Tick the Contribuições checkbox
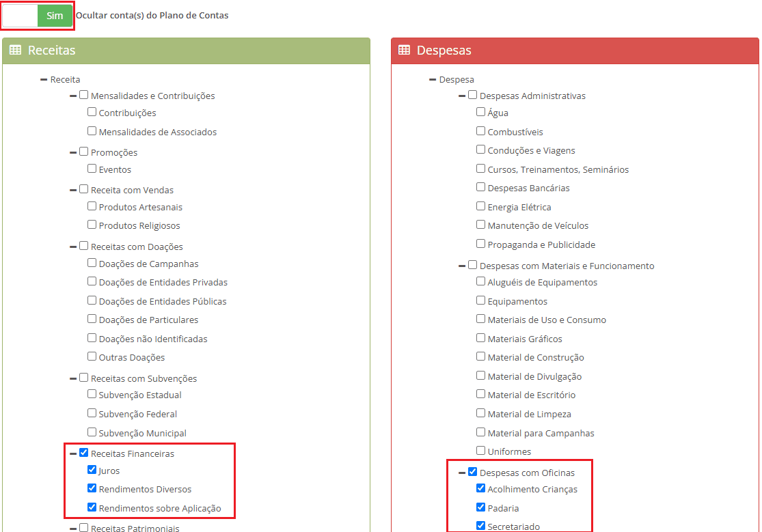Screen dimensions: 762x532 pyautogui.click(x=92, y=112)
